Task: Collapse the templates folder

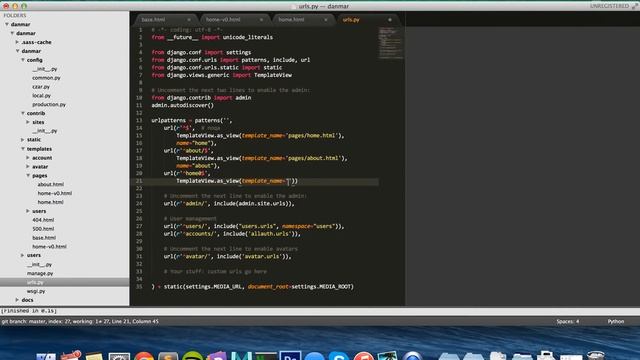Action: point(23,149)
